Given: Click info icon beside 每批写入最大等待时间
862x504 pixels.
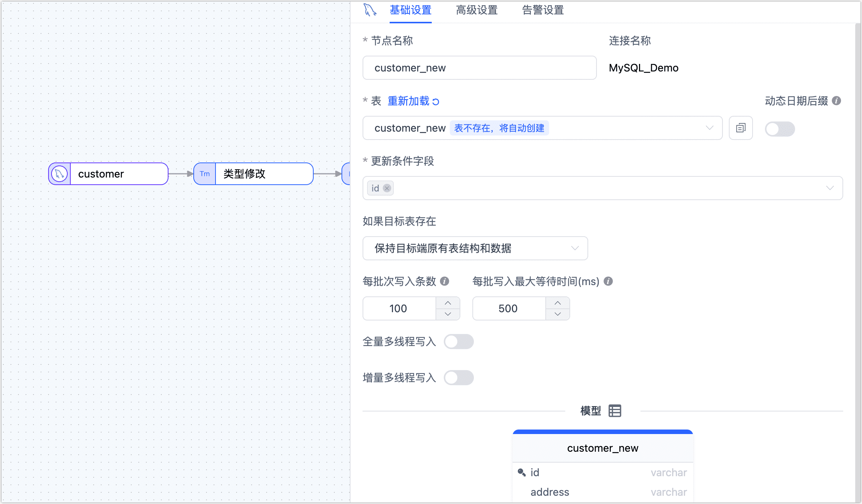Looking at the screenshot, I should (608, 281).
